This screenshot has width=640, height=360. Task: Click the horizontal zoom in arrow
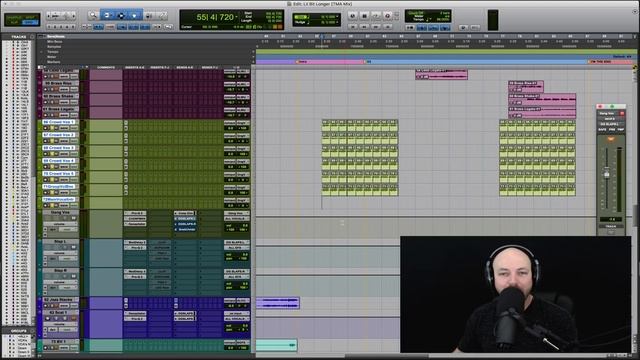[x=73, y=16]
